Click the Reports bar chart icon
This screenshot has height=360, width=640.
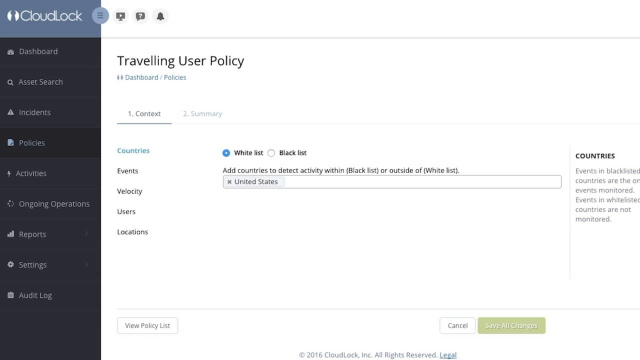tap(11, 234)
